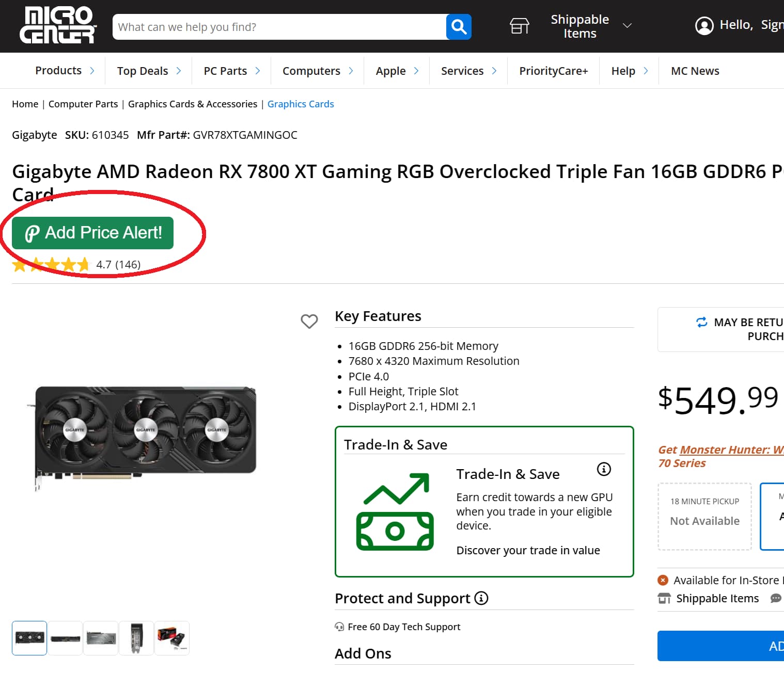Open the Apple menu item
784x673 pixels.
[391, 71]
